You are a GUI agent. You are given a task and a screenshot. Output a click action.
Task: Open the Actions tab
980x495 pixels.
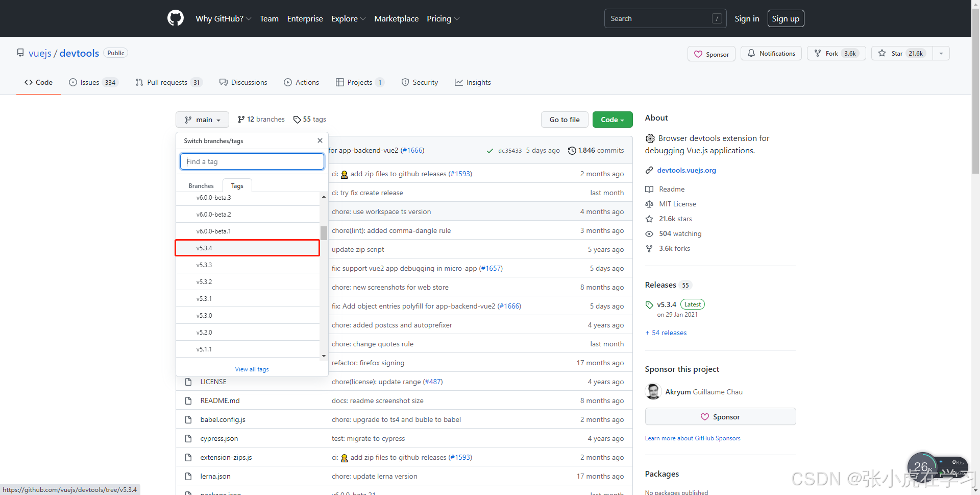point(301,82)
